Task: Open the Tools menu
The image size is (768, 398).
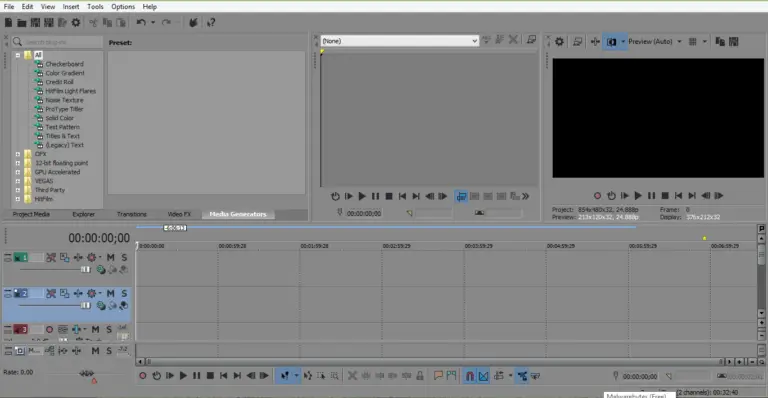Action: [x=95, y=6]
